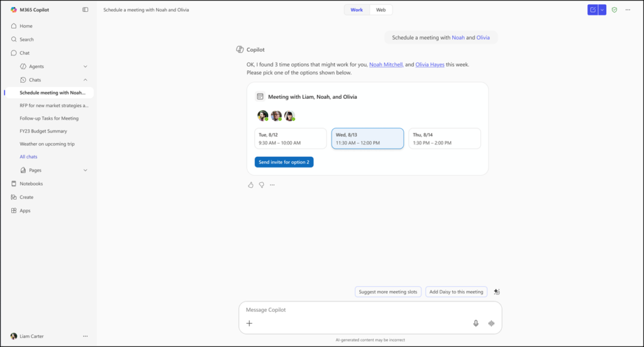Viewport: 644px width, 347px height.
Task: Open the 'Weather on upcoming trip' chat
Action: (47, 144)
